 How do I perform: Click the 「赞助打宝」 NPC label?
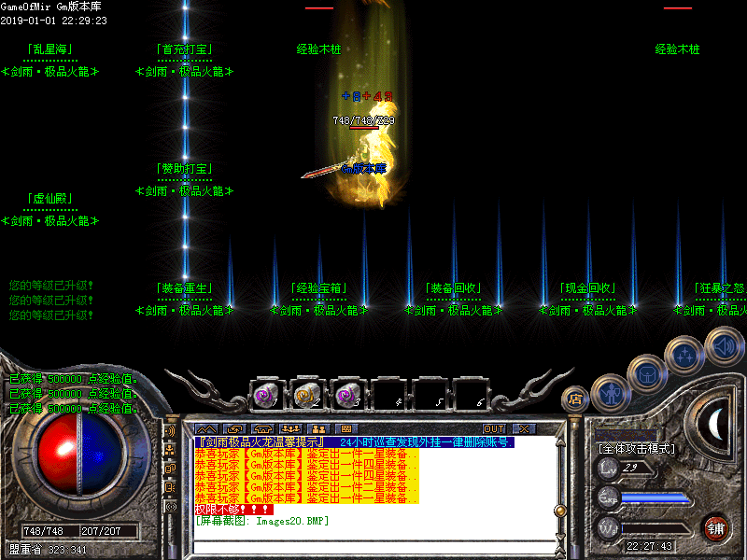(185, 169)
